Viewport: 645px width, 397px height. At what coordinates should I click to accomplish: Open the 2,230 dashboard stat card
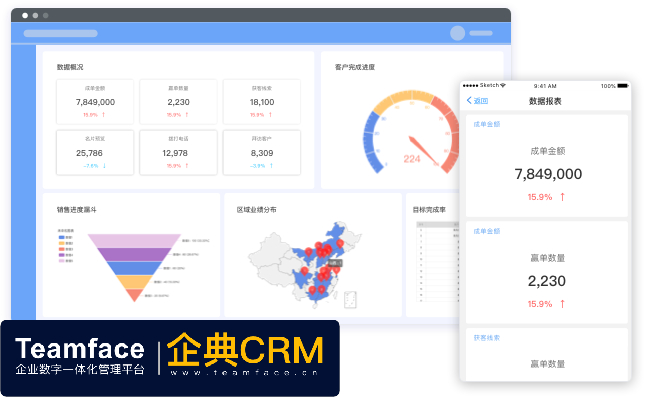179,102
